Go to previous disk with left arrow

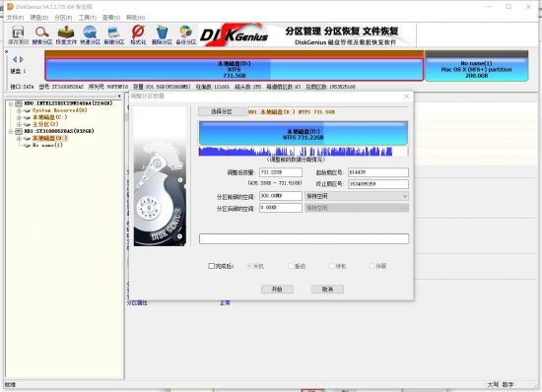coord(15,59)
